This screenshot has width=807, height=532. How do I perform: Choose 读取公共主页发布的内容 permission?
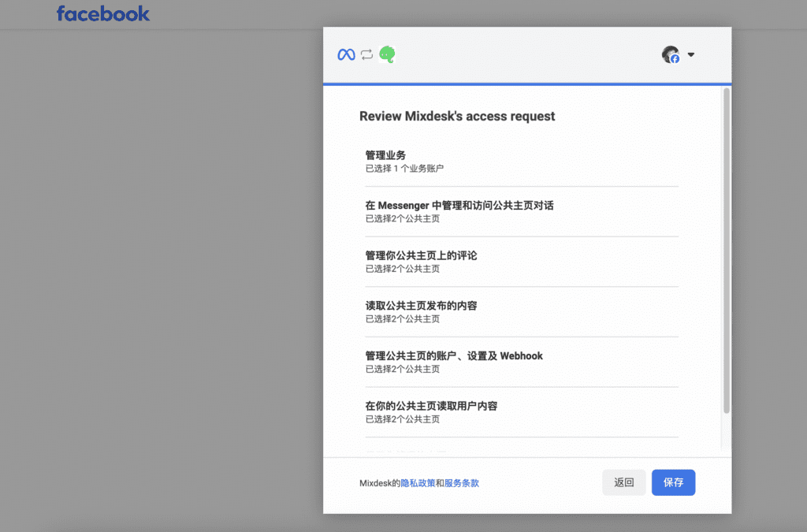pos(421,306)
